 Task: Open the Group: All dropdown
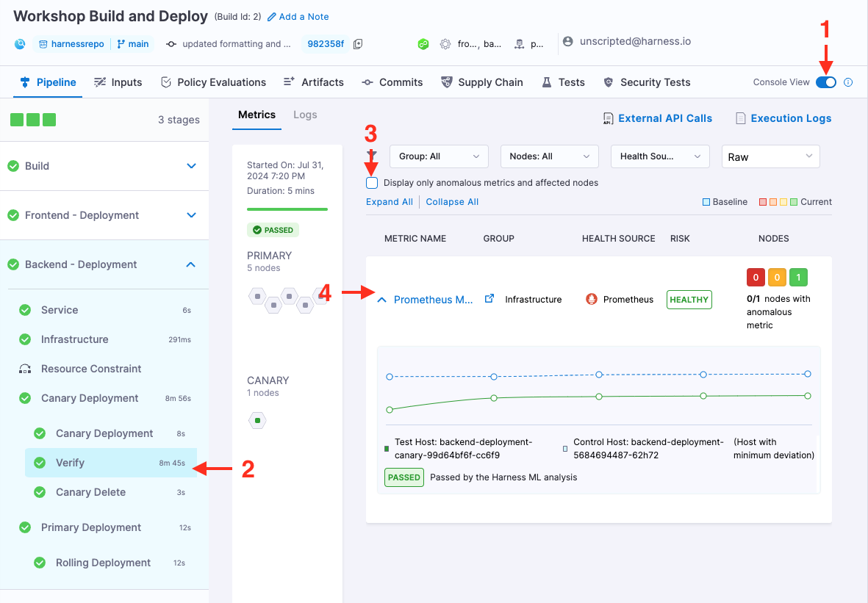(x=439, y=156)
